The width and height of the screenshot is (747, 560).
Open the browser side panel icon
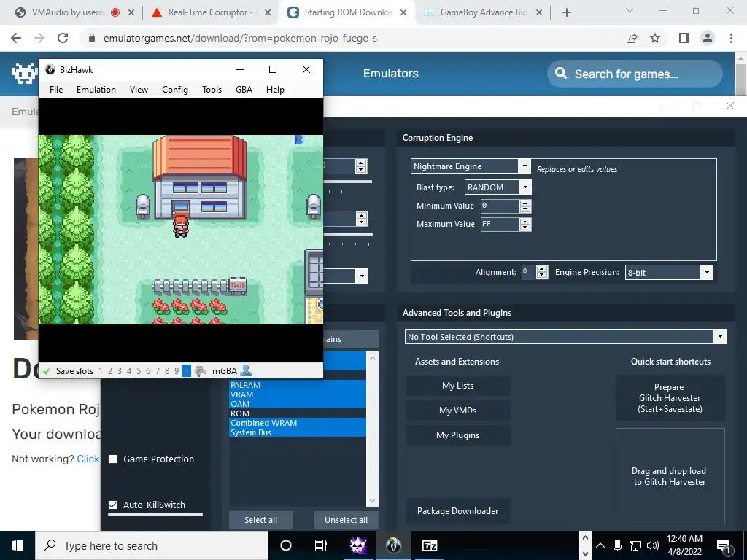(684, 38)
